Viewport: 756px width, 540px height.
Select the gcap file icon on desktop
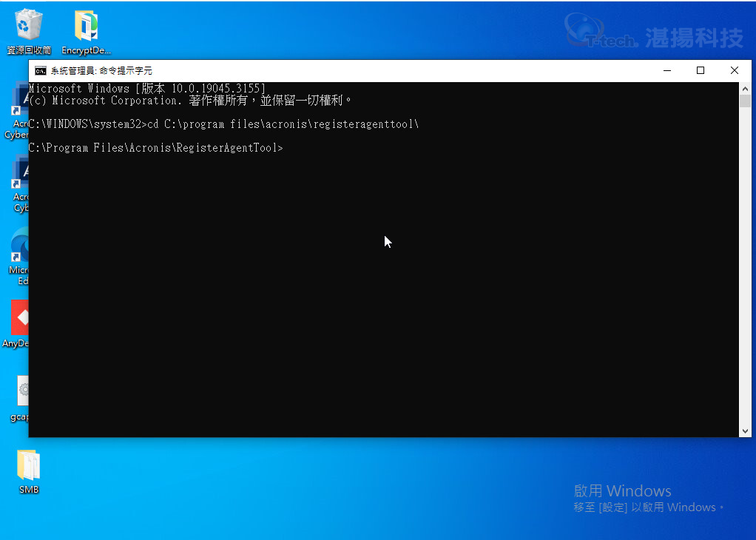pyautogui.click(x=20, y=398)
